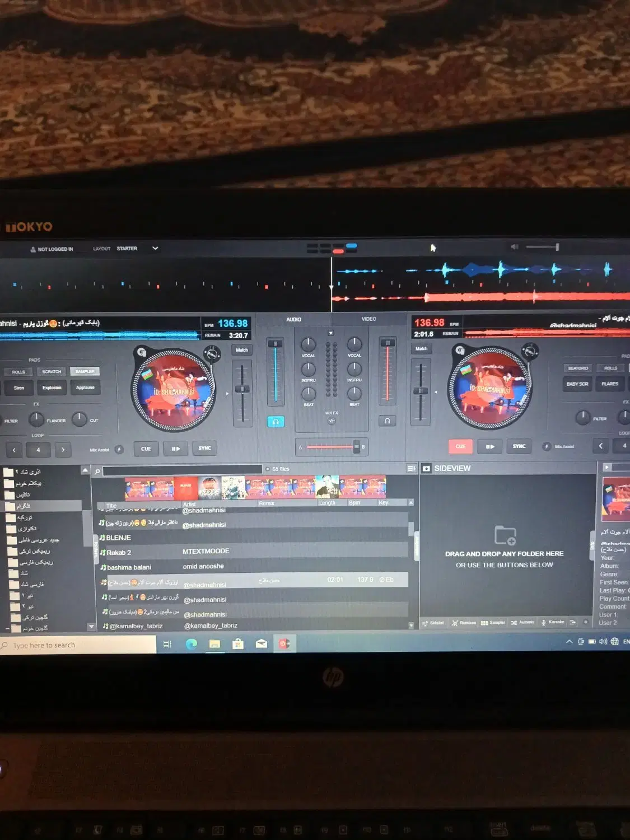Screen dimensions: 630x840
Task: Click right deck turntable search icon
Action: click(x=460, y=350)
